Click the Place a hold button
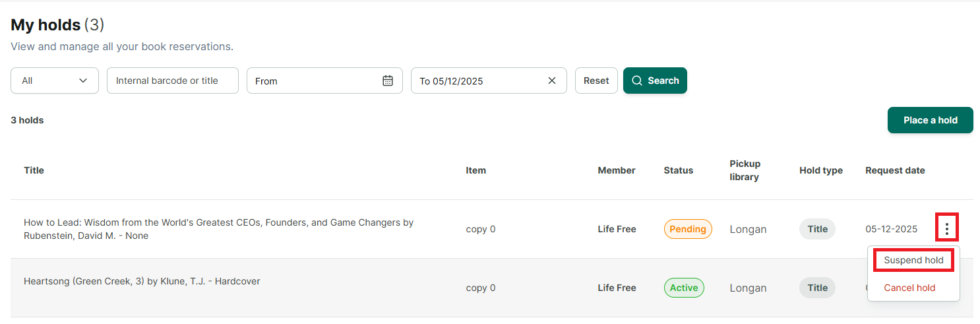The width and height of the screenshot is (980, 324). point(930,120)
